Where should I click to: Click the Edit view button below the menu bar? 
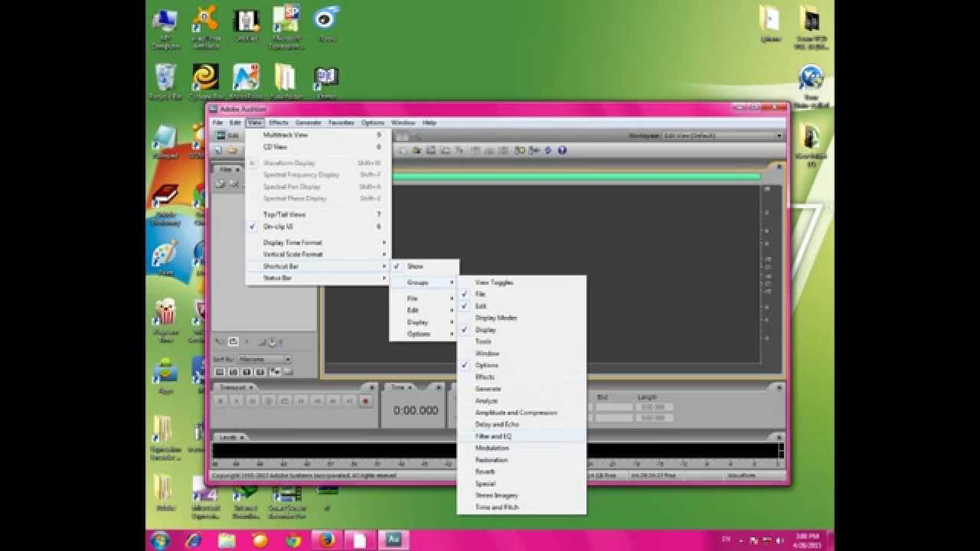tap(227, 135)
